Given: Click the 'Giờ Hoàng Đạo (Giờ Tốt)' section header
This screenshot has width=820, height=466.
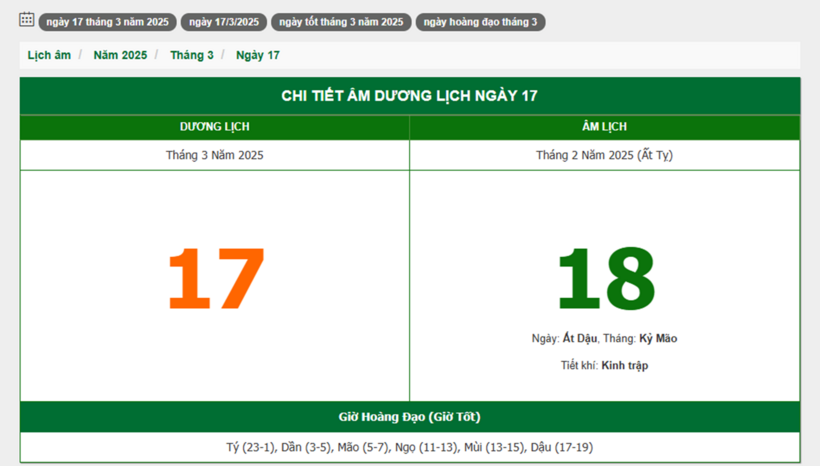Looking at the screenshot, I should (410, 417).
